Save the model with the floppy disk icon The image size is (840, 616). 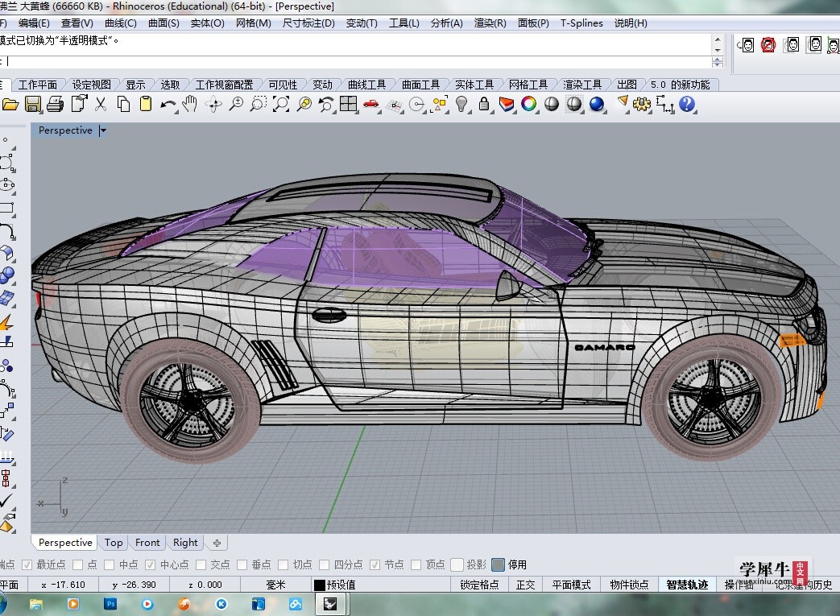click(x=33, y=104)
